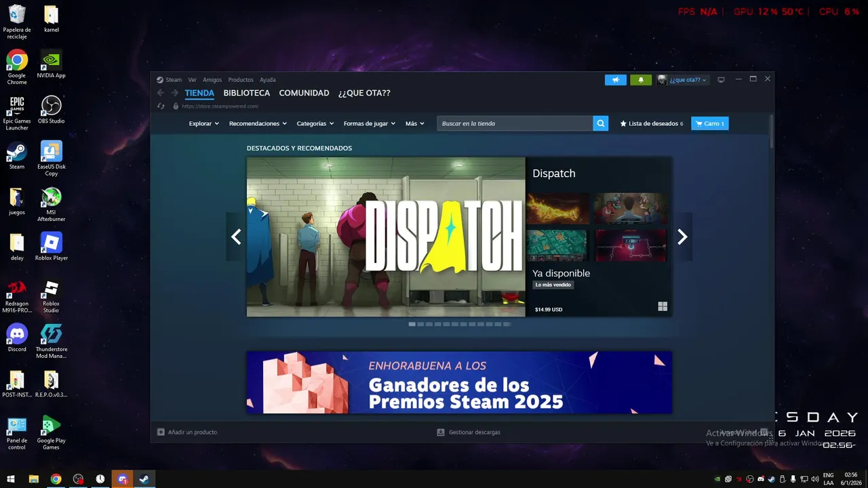Screen dimensions: 868x488
Task: Open the Categorías dropdown menu
Action: coord(315,123)
